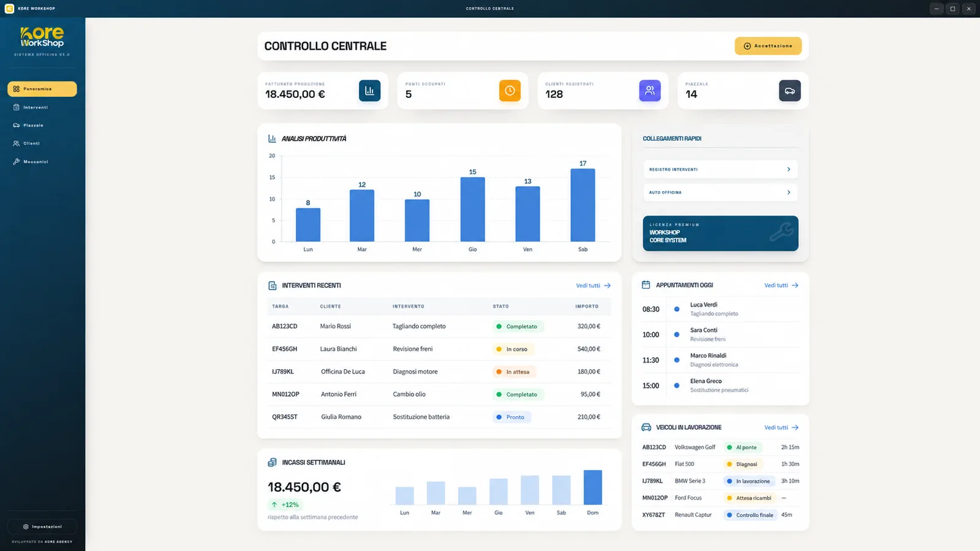This screenshot has height=551, width=980.
Task: Click the +12% growth indicator
Action: tap(285, 505)
